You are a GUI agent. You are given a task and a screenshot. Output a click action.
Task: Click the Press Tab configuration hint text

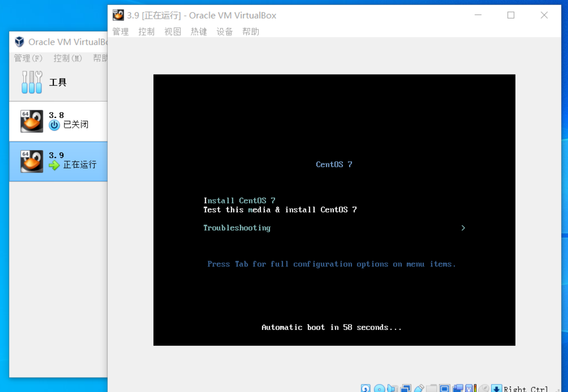point(331,264)
